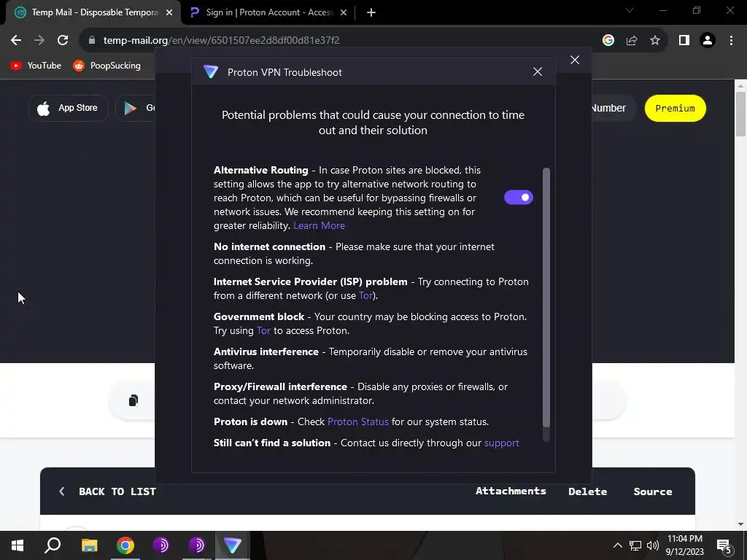Image resolution: width=747 pixels, height=560 pixels.
Task: Show hidden system tray icons
Action: (x=617, y=545)
